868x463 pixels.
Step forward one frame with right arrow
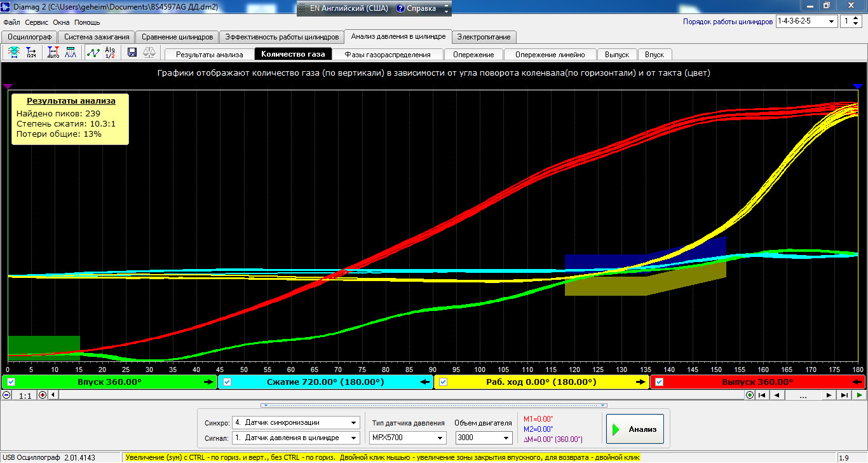[829, 395]
